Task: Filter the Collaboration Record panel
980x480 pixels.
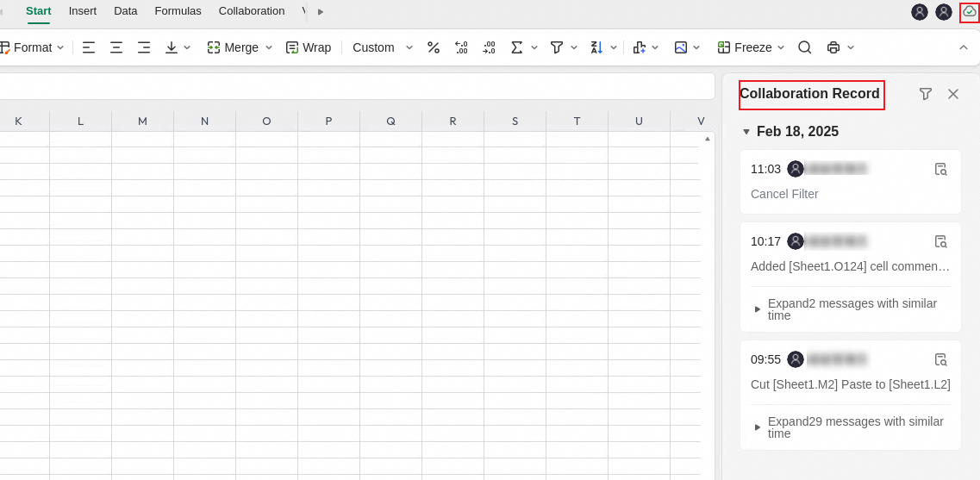Action: tap(926, 94)
